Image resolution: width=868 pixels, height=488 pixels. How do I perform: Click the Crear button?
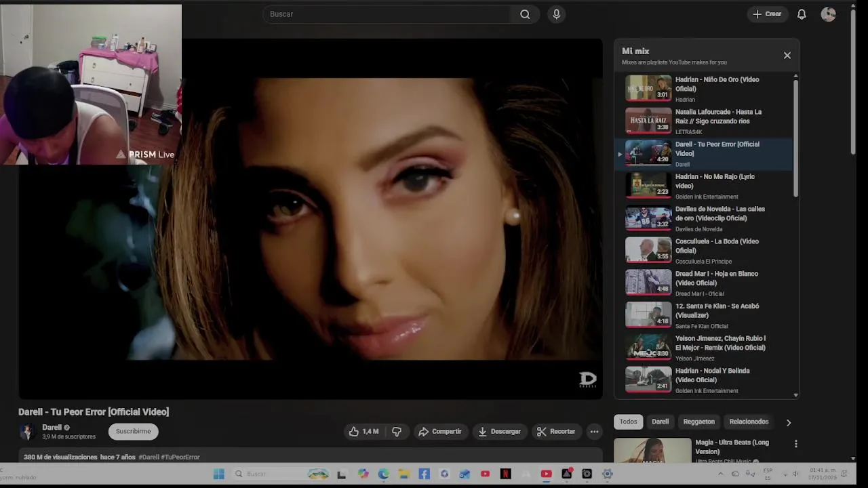(x=768, y=14)
